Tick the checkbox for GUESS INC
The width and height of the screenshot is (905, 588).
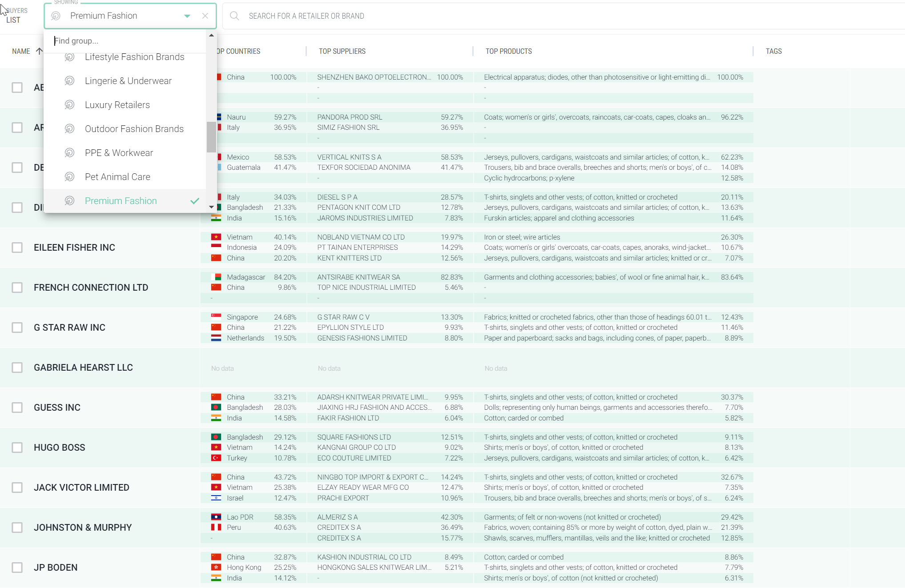(17, 408)
